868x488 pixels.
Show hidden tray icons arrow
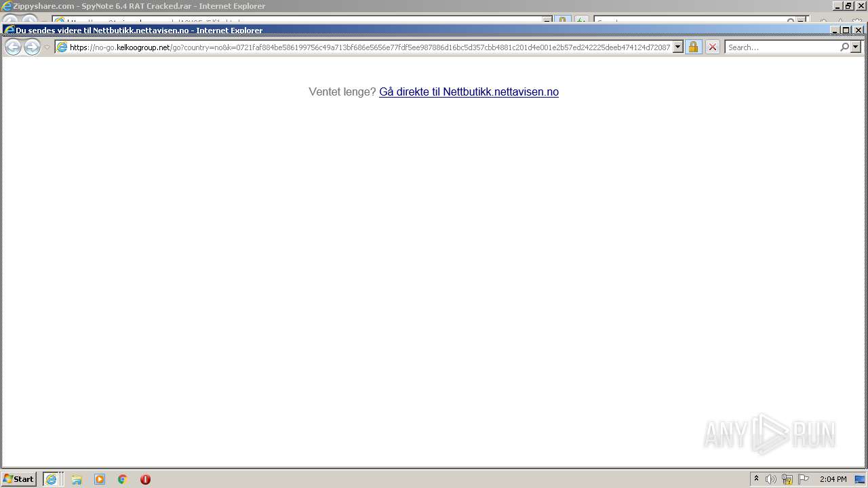coord(757,479)
